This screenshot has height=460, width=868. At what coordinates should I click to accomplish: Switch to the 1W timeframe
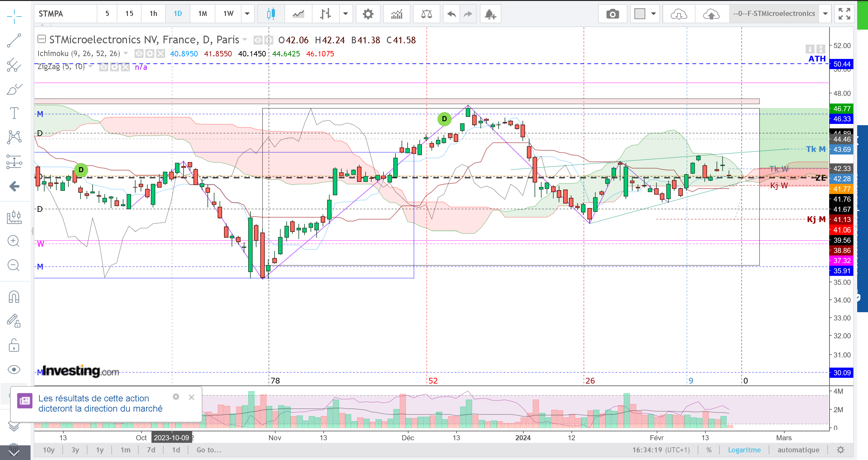point(228,13)
